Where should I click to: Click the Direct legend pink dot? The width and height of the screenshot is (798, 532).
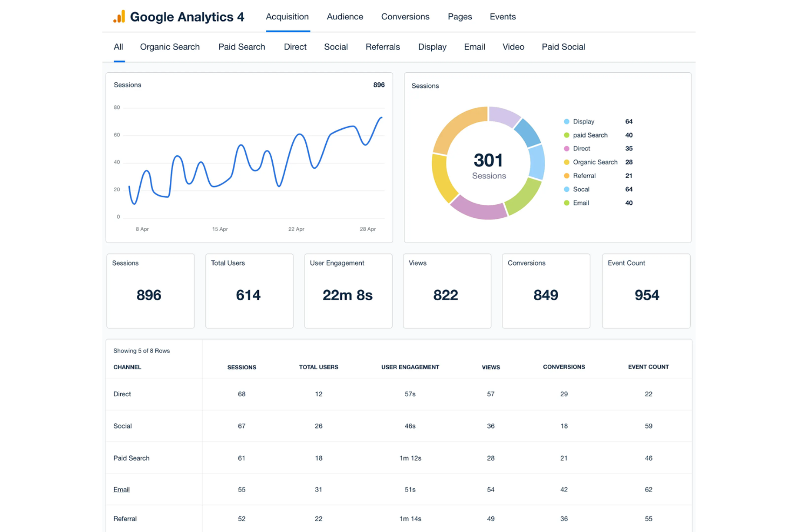567,149
